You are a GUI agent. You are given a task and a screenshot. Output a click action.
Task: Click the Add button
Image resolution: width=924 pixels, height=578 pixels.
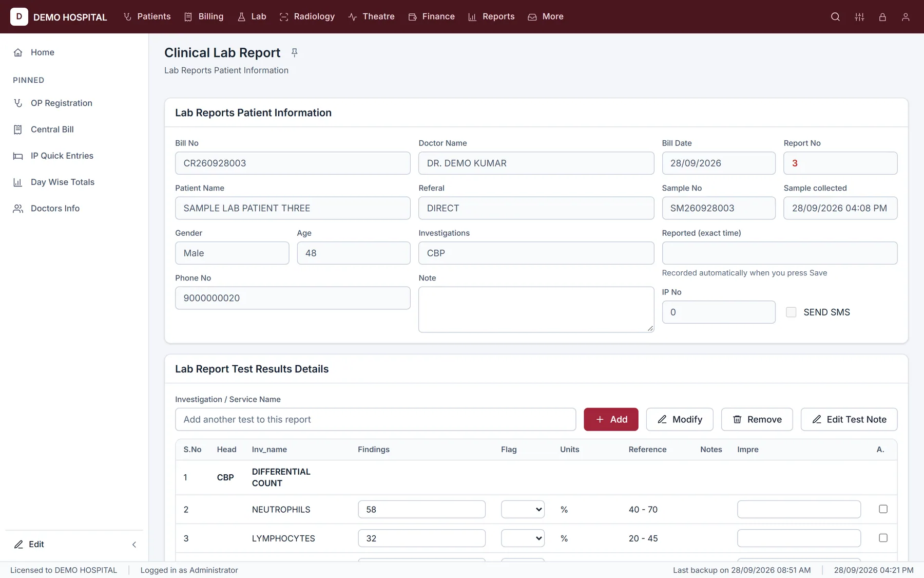pyautogui.click(x=611, y=419)
